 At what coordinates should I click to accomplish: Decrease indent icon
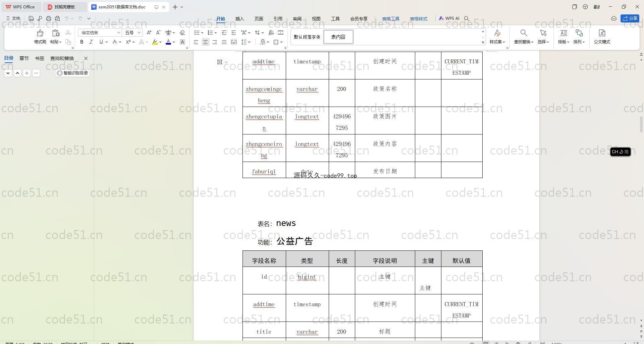pos(224,33)
